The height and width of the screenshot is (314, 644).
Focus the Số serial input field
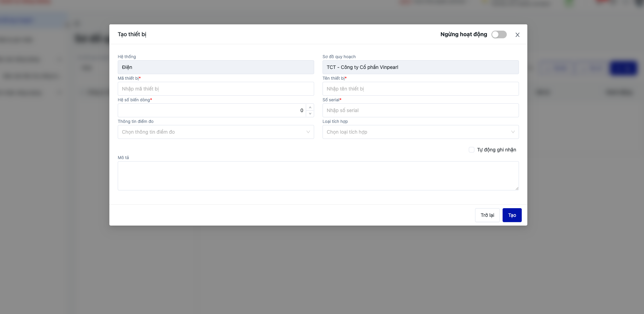click(x=421, y=110)
